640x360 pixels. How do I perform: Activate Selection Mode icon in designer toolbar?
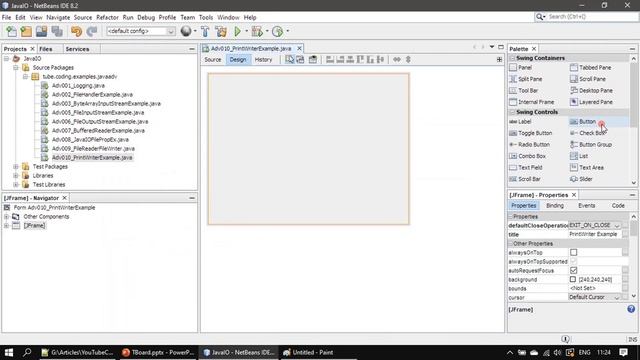point(289,60)
